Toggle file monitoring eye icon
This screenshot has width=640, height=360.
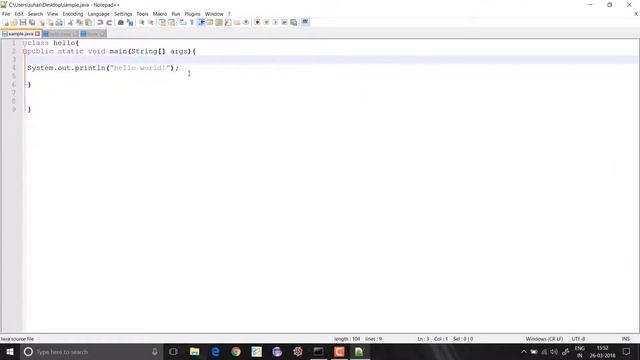pyautogui.click(x=246, y=22)
